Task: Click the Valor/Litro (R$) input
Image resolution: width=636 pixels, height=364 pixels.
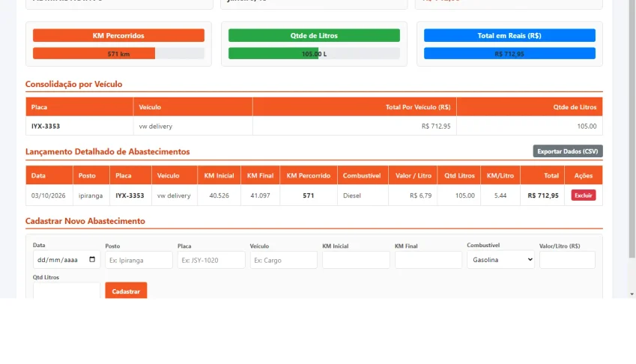Action: click(x=567, y=260)
